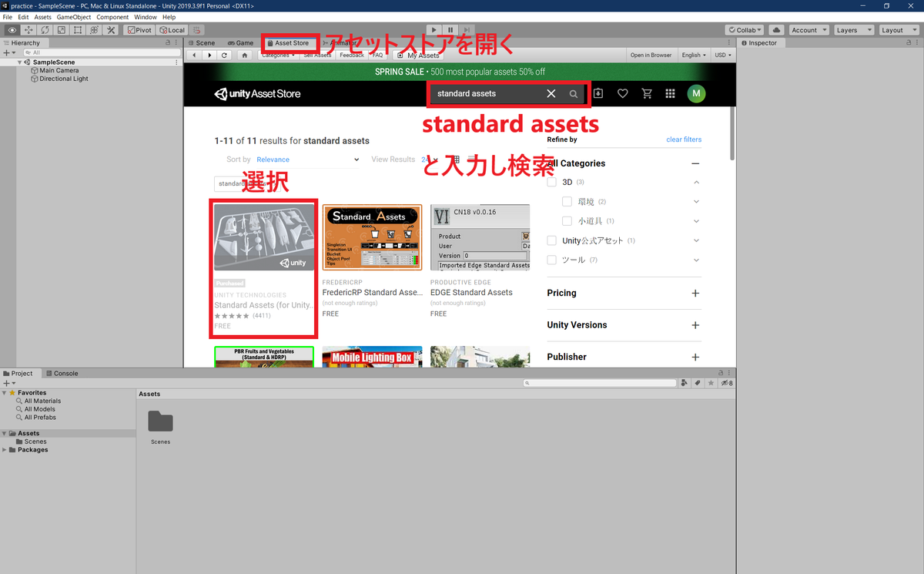The image size is (924, 574).
Task: Click the Play button
Action: coord(434,30)
